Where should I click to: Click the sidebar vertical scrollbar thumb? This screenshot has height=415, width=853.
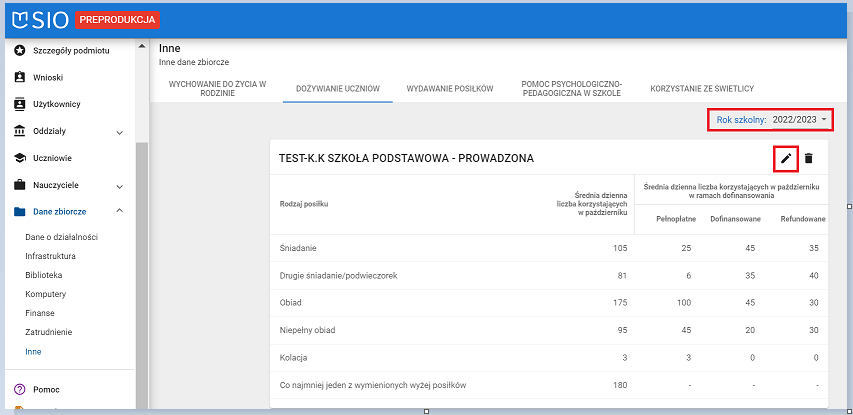tap(141, 275)
